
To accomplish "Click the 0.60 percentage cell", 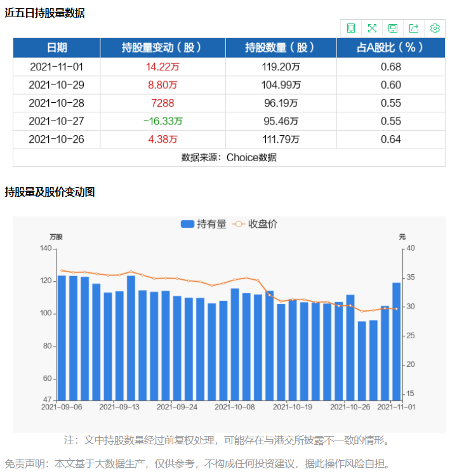I will (x=391, y=85).
